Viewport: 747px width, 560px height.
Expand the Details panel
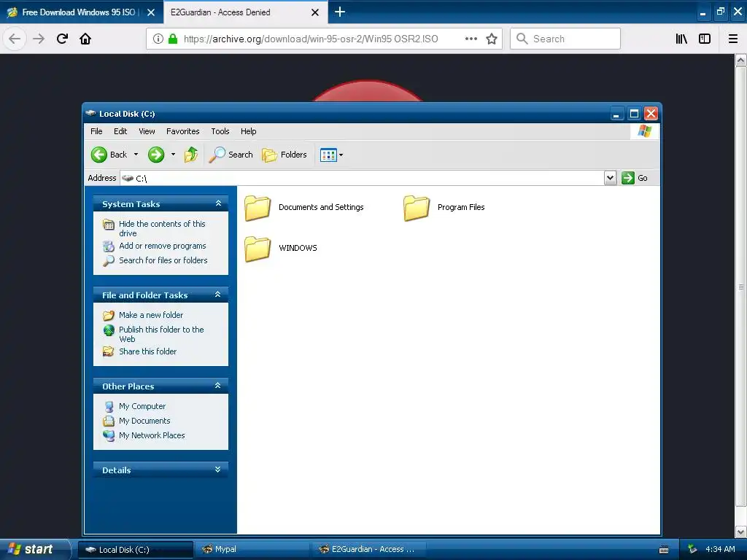[217, 470]
